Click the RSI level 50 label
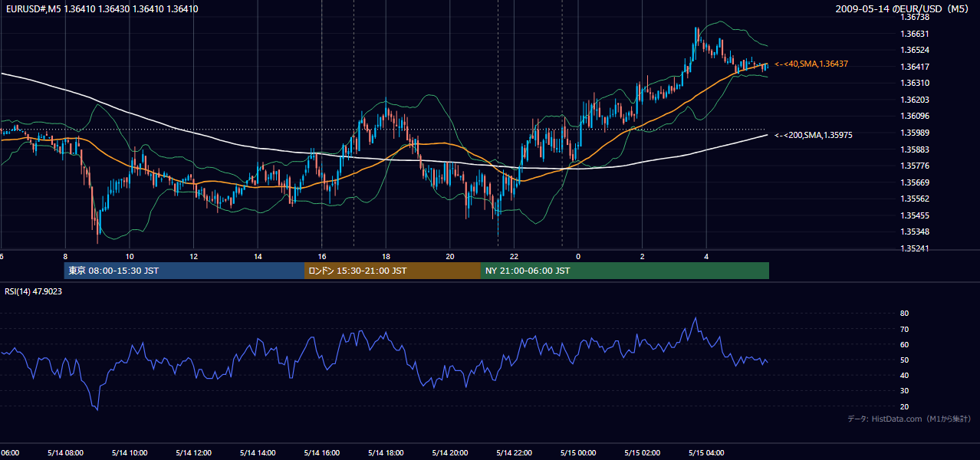 pos(904,360)
